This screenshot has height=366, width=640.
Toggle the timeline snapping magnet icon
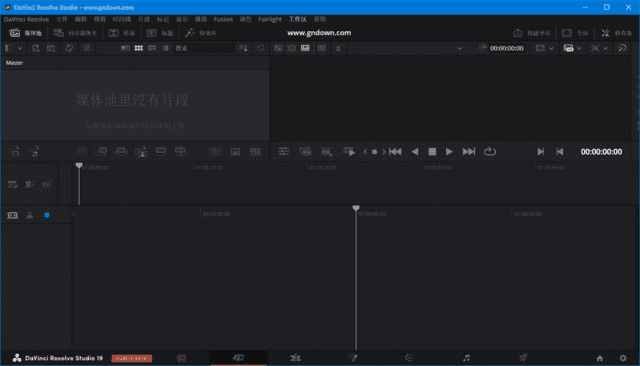click(x=13, y=215)
